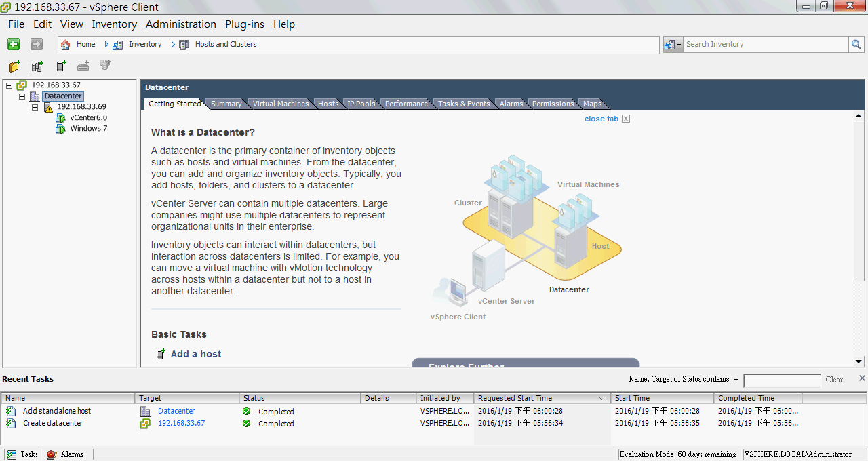Image resolution: width=868 pixels, height=461 pixels.
Task: Click the Tasks icon in status bar
Action: pos(12,454)
